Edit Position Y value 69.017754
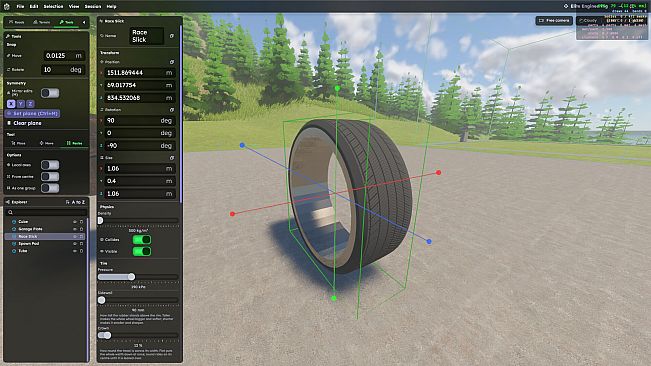 click(x=140, y=85)
